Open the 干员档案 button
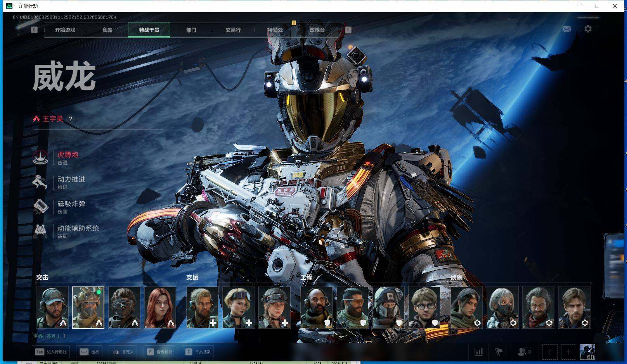 click(x=198, y=352)
